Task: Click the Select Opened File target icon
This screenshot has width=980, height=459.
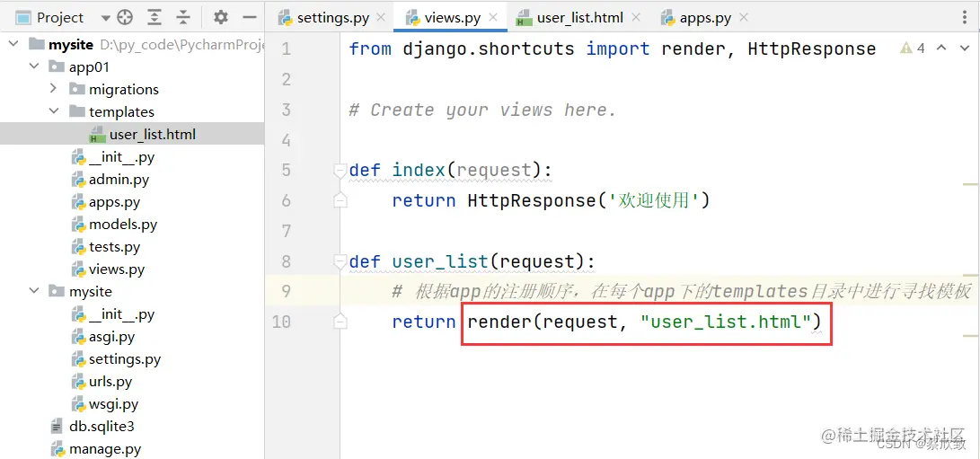Action: click(x=125, y=17)
